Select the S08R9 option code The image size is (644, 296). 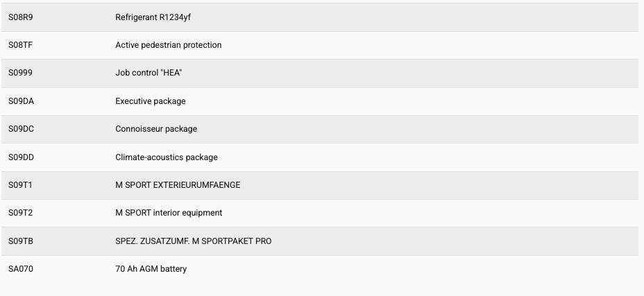coord(21,17)
